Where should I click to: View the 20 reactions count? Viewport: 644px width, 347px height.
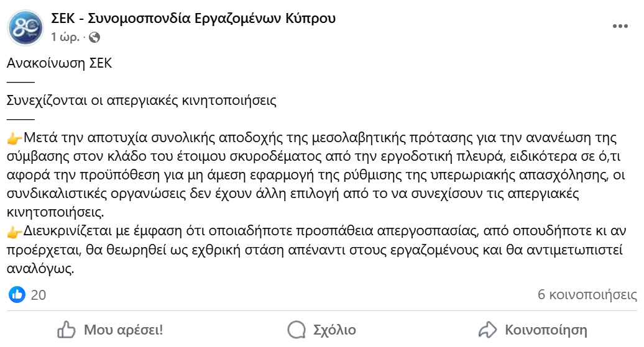[x=39, y=295]
